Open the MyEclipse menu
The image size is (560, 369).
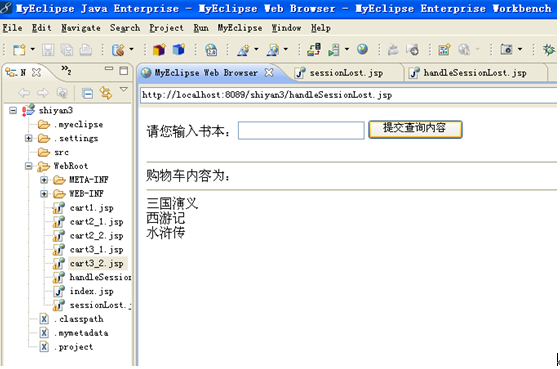click(240, 28)
